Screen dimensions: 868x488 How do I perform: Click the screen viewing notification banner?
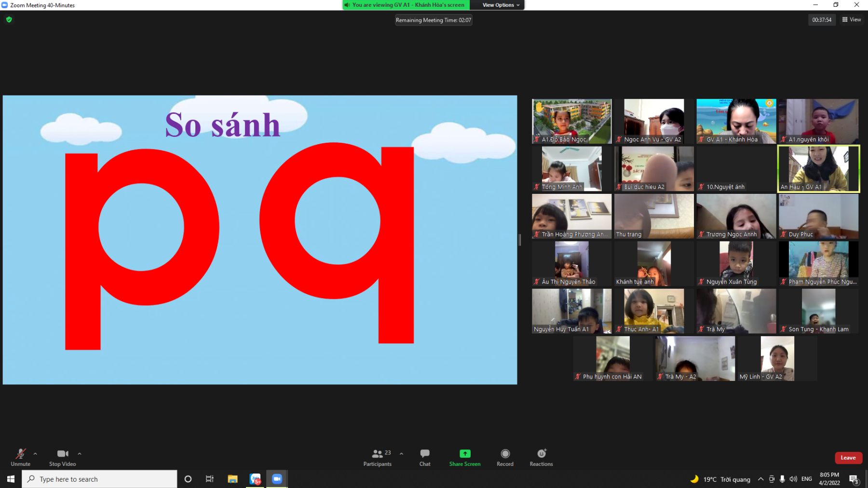coord(407,5)
